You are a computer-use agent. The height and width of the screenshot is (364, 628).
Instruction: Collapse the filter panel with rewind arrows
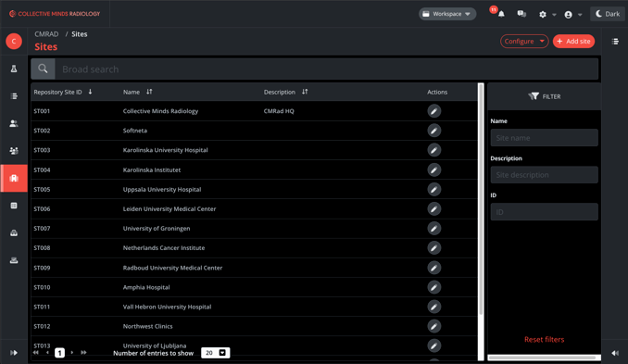point(615,353)
